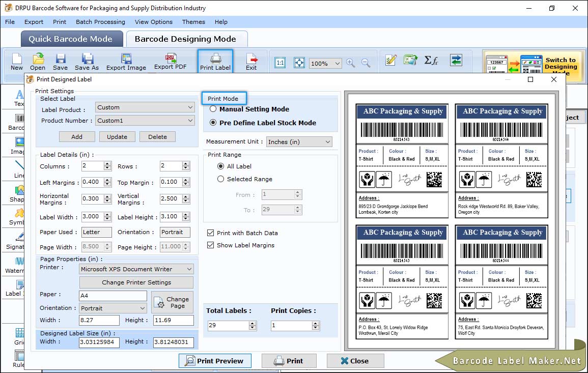
Task: Click the Total Labels input field
Action: (x=229, y=325)
